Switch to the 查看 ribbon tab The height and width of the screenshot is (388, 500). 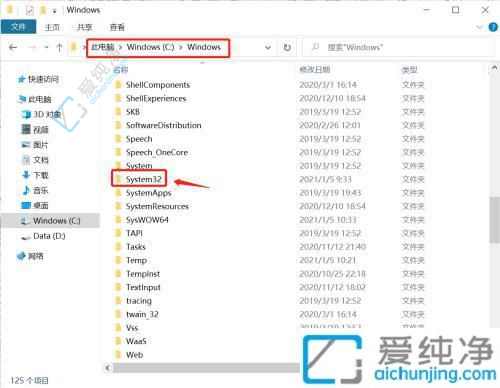pyautogui.click(x=117, y=27)
